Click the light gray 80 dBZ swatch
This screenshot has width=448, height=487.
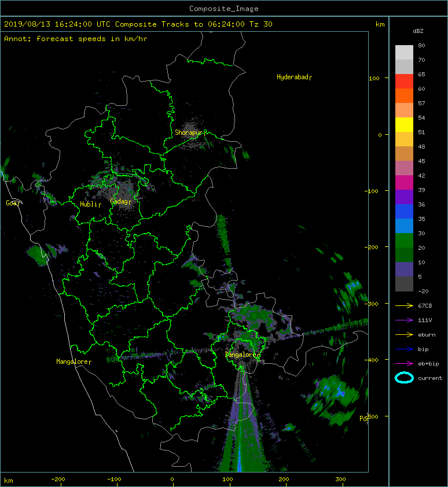pyautogui.click(x=404, y=53)
